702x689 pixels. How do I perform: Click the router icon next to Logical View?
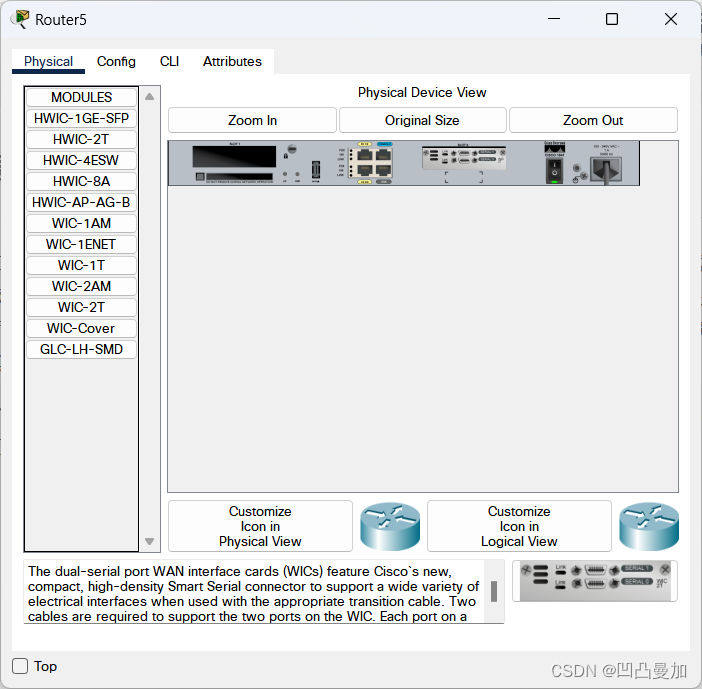coord(649,526)
